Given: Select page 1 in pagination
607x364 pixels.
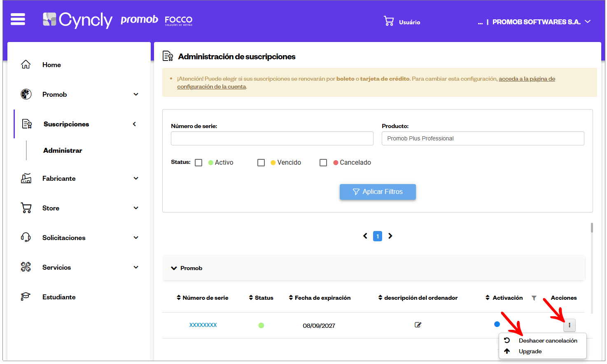Looking at the screenshot, I should pyautogui.click(x=378, y=236).
